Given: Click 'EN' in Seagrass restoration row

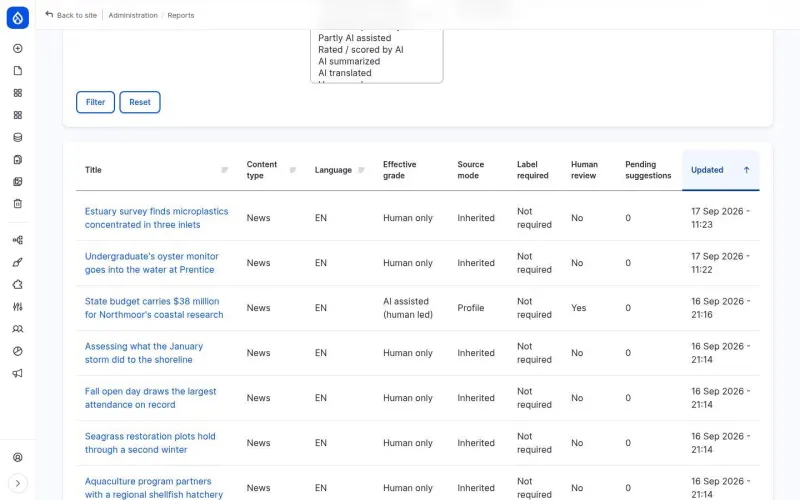Looking at the screenshot, I should 320,443.
